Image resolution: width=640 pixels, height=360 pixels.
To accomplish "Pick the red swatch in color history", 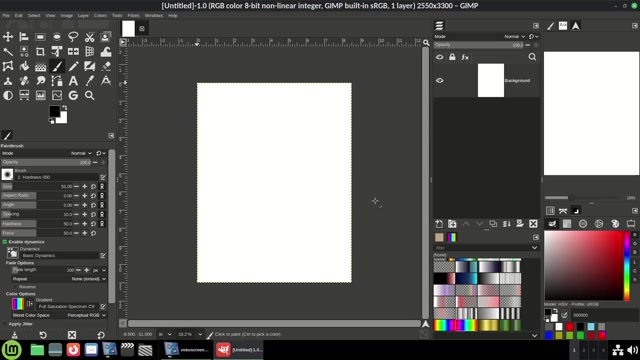I will coord(569,327).
